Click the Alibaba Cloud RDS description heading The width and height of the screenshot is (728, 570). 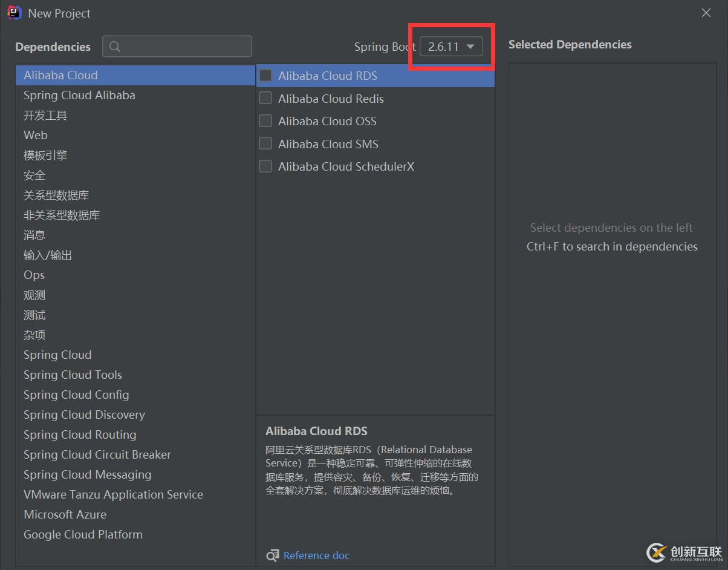(316, 431)
